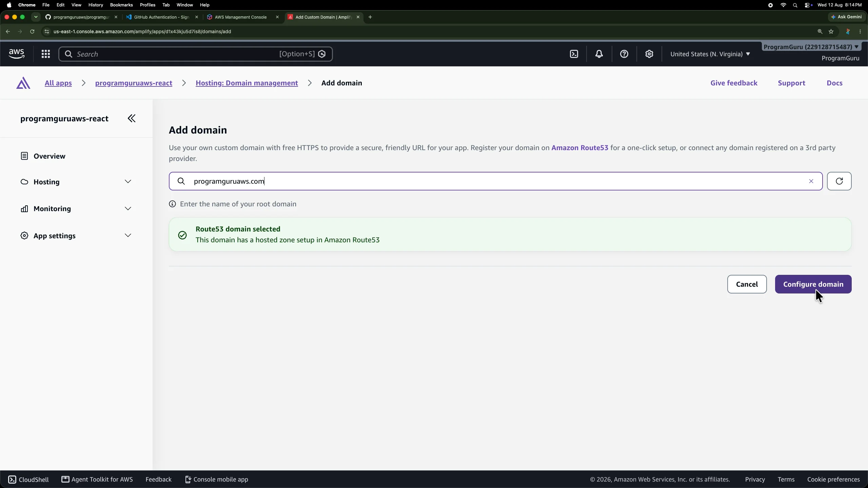This screenshot has width=868, height=488.
Task: Click the green checkmark success icon
Action: point(182,235)
